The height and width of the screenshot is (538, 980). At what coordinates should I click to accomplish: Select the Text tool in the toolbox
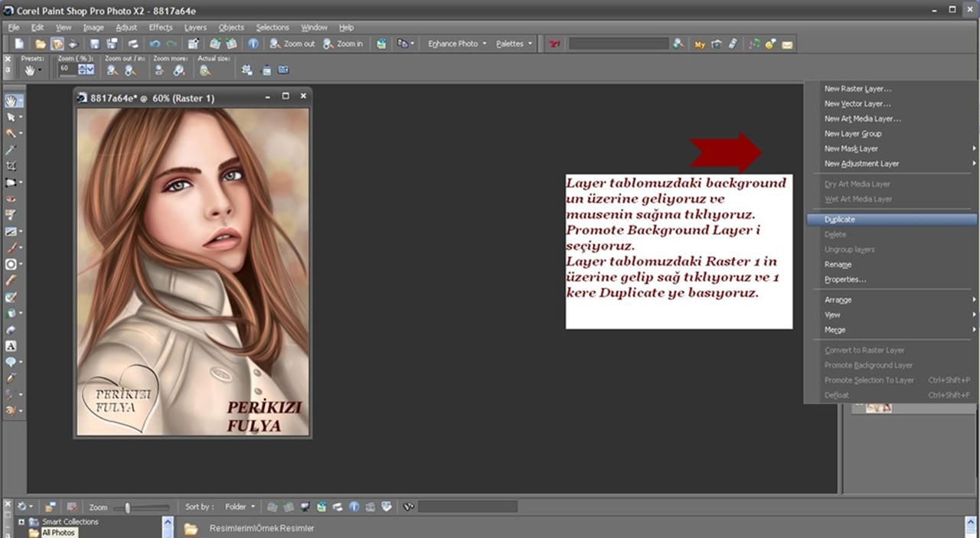pos(11,346)
